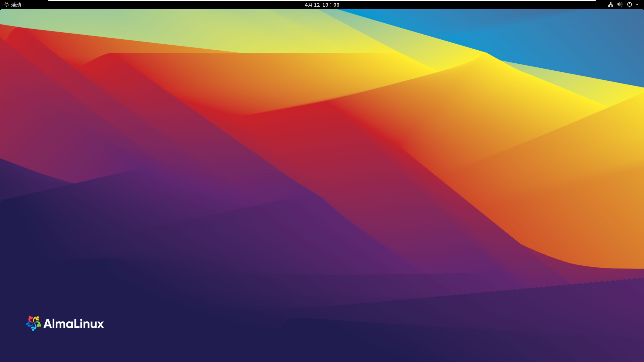Click empty top bar right of clock

pyautogui.click(x=470, y=5)
